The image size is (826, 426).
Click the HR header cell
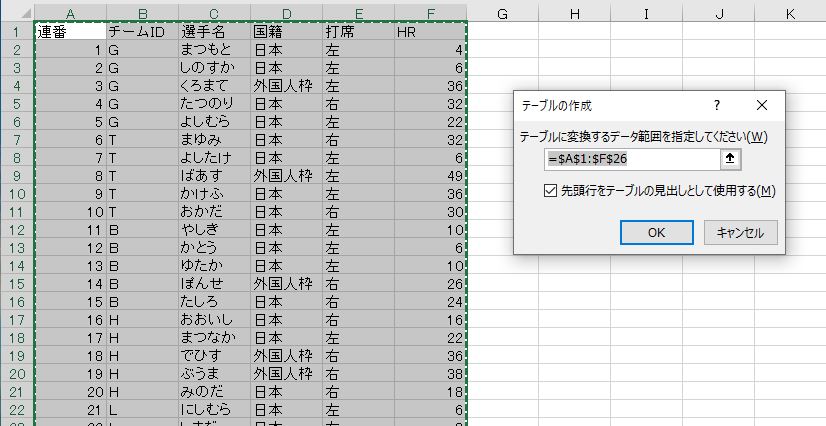(431, 32)
